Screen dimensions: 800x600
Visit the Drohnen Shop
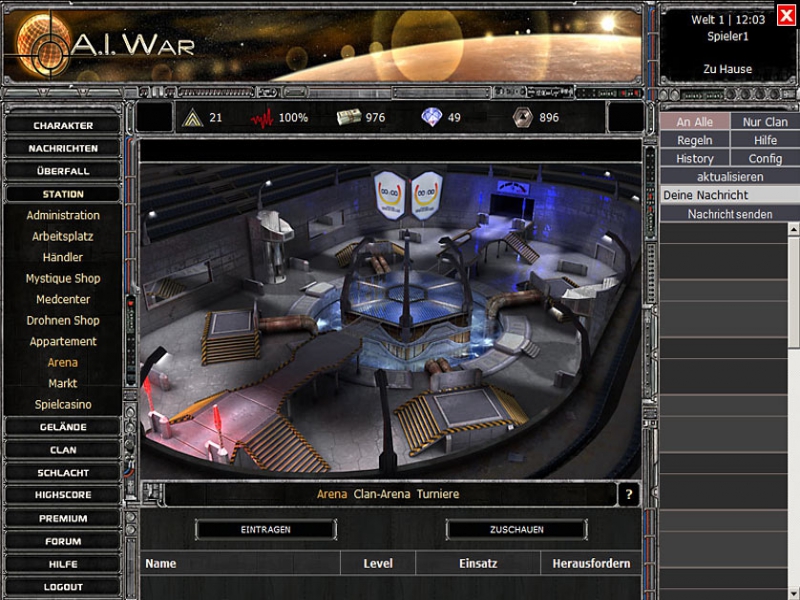[63, 320]
